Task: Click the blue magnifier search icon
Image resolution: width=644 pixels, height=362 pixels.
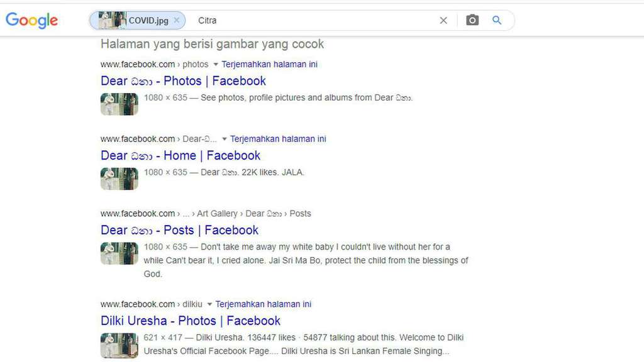Action: pos(497,20)
